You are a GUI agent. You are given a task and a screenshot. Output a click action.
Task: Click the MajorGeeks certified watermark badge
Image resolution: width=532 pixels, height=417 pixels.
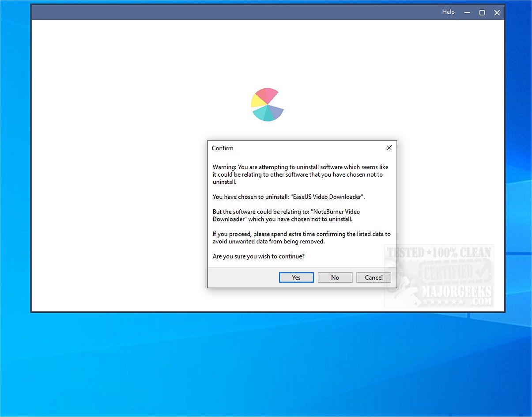tap(439, 276)
